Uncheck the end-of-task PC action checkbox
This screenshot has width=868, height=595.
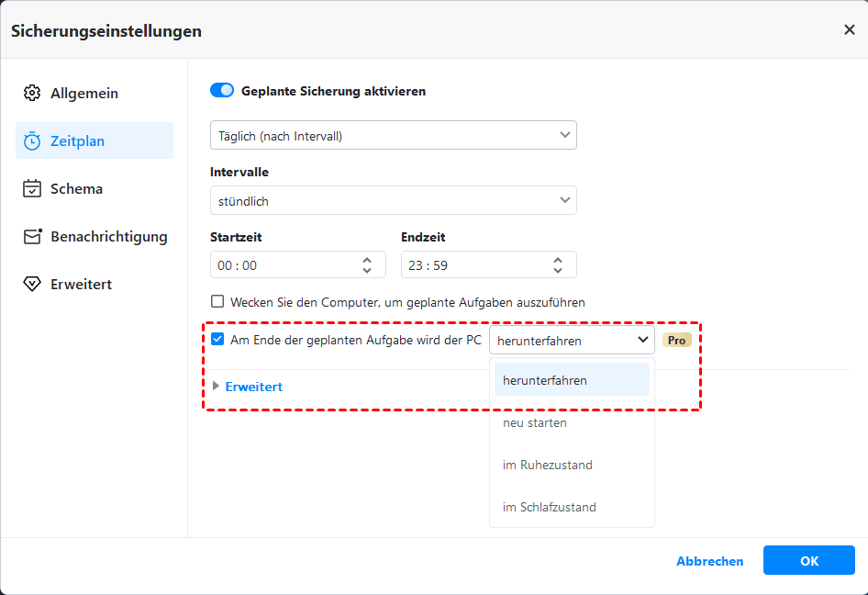tap(217, 340)
